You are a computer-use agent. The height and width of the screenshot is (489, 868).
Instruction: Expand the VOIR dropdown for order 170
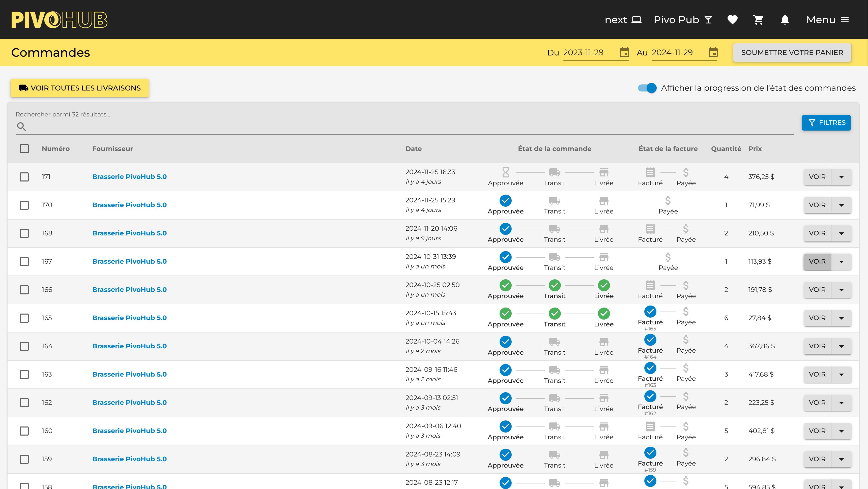pyautogui.click(x=841, y=205)
